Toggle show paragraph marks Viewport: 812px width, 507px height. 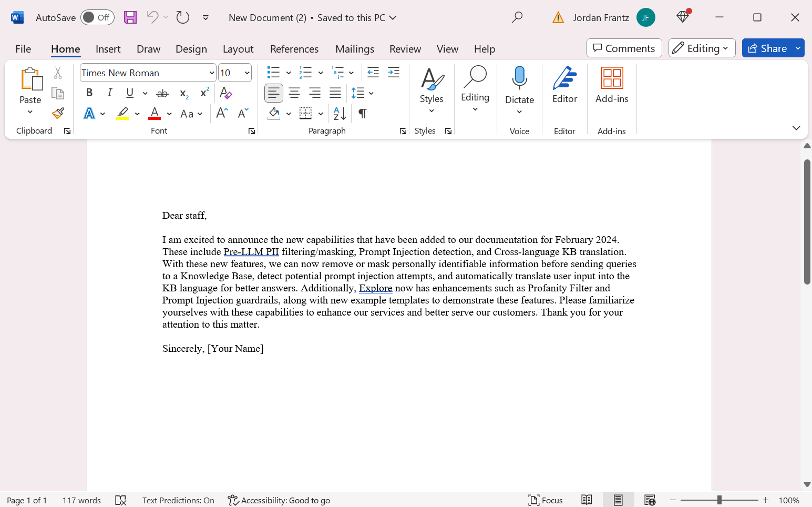point(363,114)
